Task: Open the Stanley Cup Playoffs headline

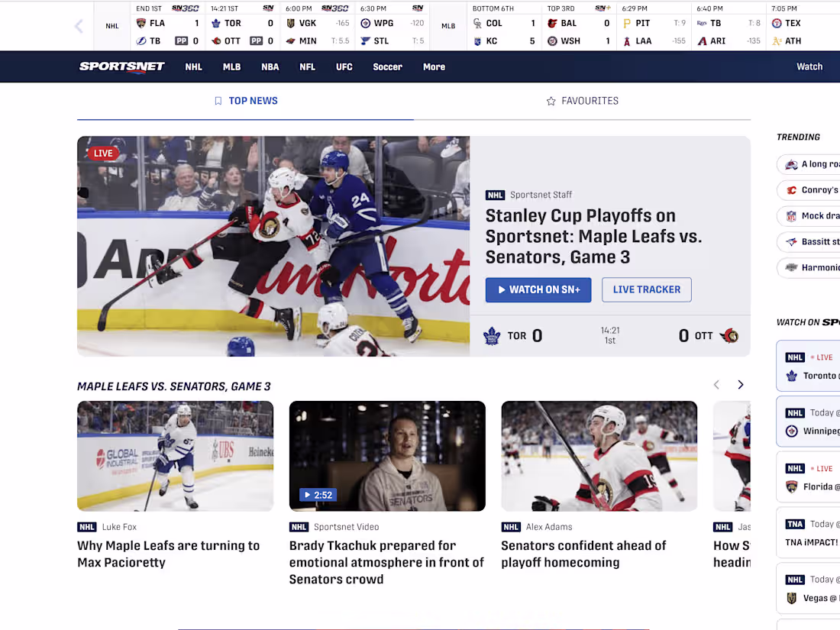Action: (593, 236)
